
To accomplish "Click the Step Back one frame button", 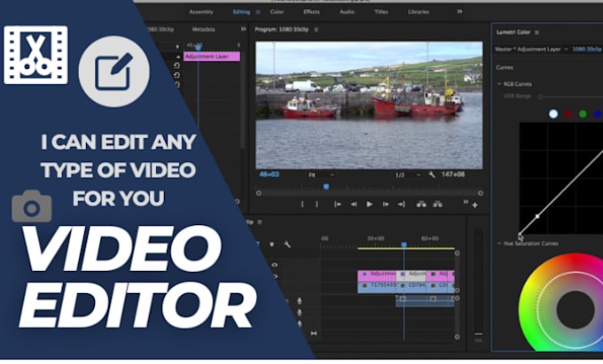I will [354, 205].
